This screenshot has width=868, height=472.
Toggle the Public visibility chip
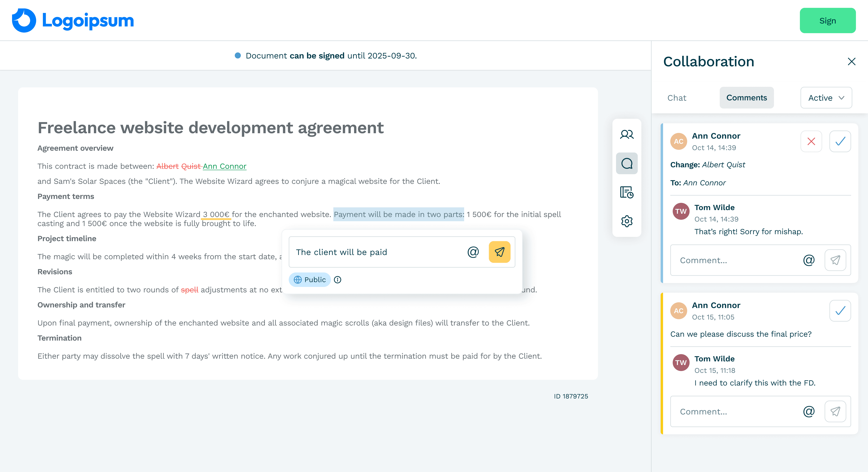click(x=309, y=280)
